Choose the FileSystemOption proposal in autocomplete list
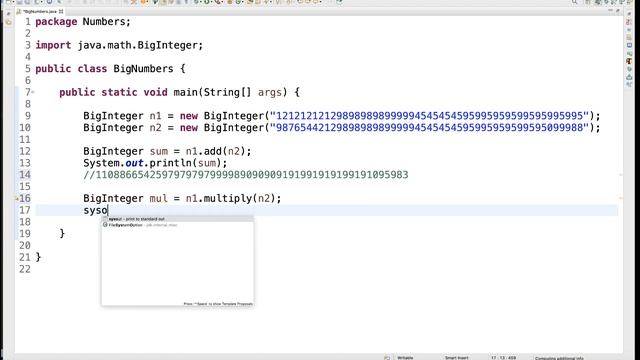640x360 pixels. click(x=177, y=225)
